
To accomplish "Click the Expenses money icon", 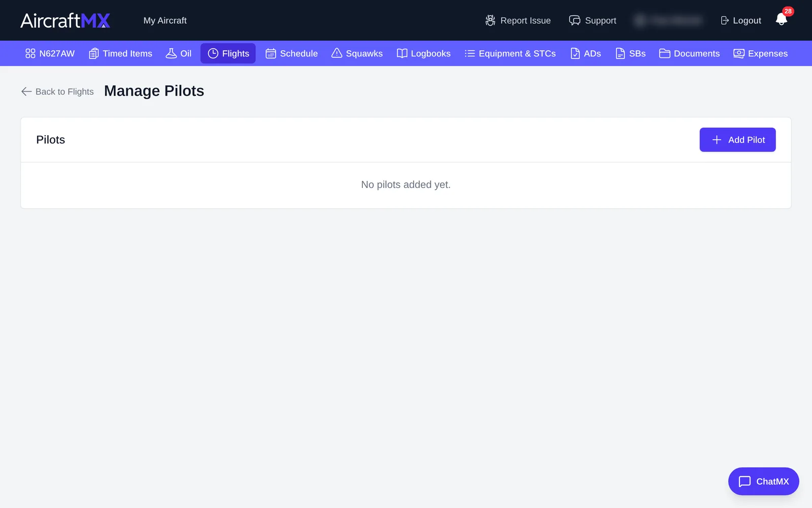I will [x=739, y=53].
